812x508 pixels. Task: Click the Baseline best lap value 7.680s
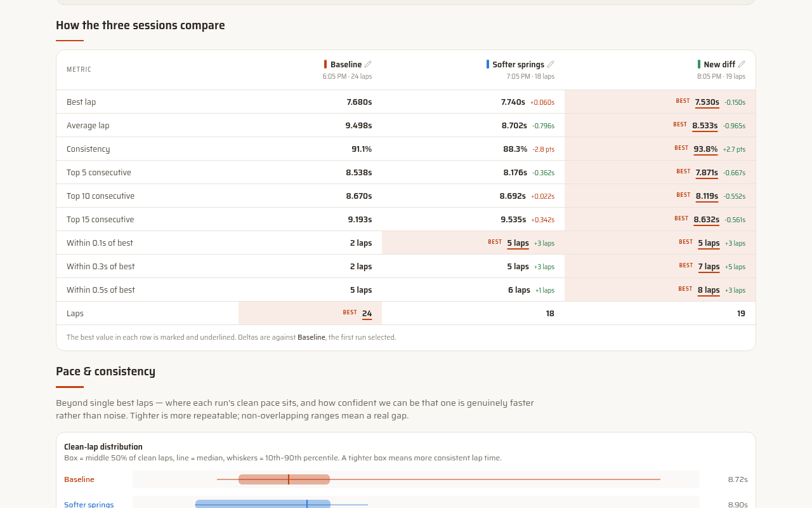coord(359,102)
